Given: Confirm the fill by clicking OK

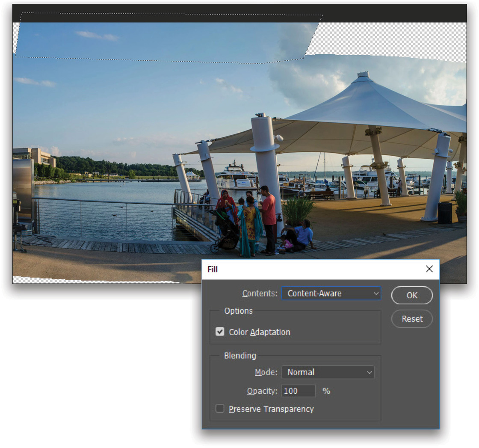Looking at the screenshot, I should point(411,295).
